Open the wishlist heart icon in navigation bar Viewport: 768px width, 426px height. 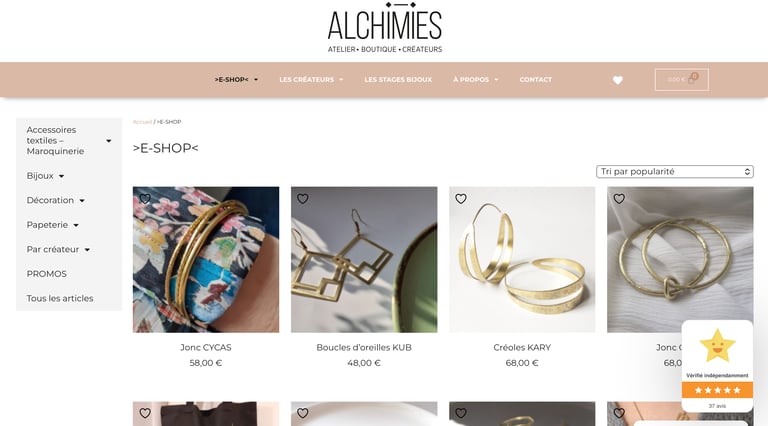tap(618, 80)
